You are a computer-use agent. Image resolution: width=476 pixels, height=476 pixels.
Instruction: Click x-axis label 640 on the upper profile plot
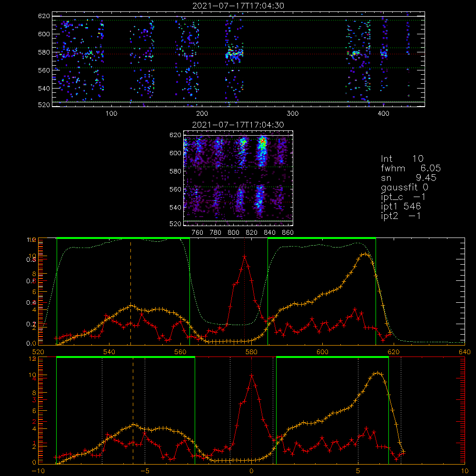click(x=465, y=352)
